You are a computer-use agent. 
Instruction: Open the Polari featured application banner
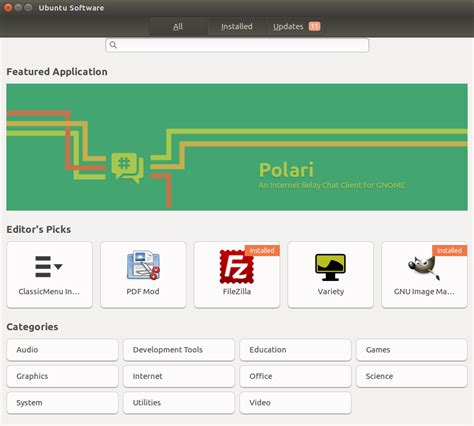[237, 147]
